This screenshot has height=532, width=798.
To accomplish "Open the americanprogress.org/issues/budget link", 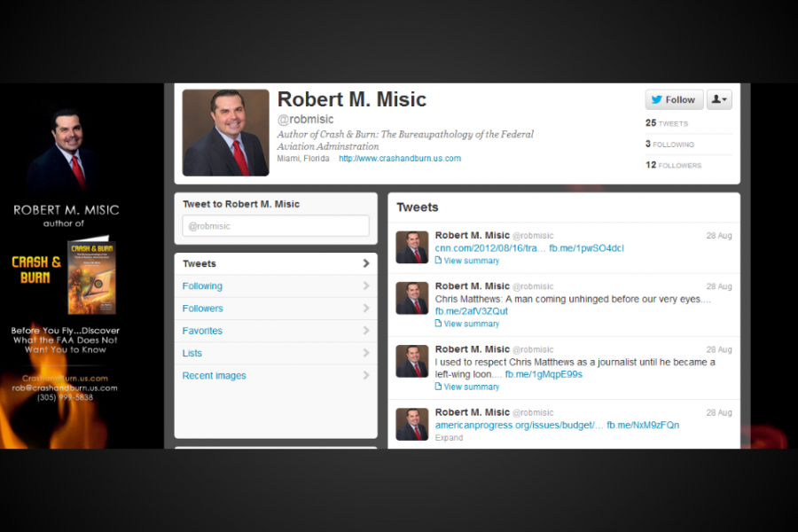I will pos(519,425).
